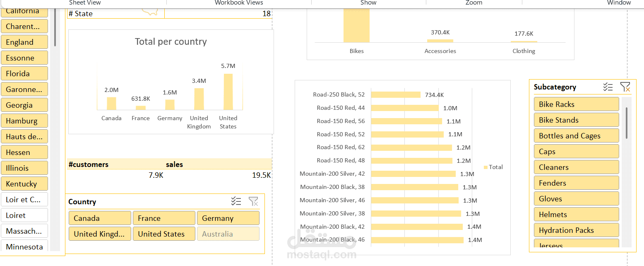Open the Zoom ribbon group
The width and height of the screenshot is (644, 266).
[474, 2]
